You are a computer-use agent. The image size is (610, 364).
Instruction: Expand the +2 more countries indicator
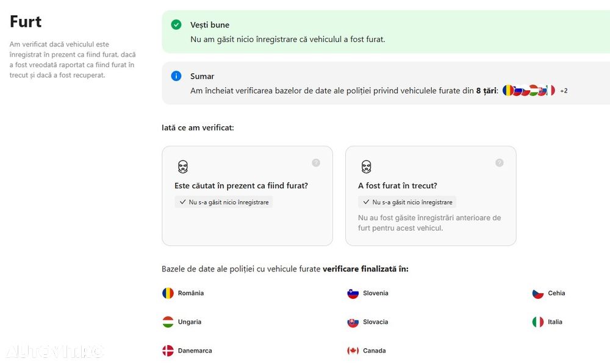point(564,91)
